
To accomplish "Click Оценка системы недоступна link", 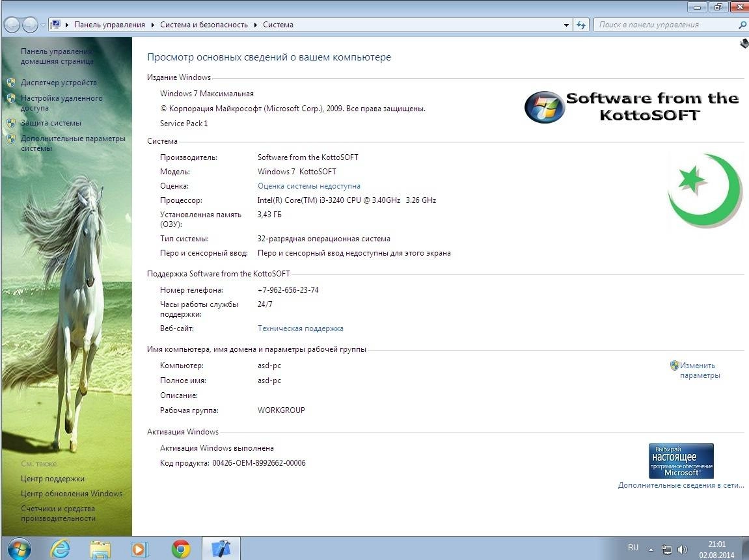I will [x=308, y=186].
